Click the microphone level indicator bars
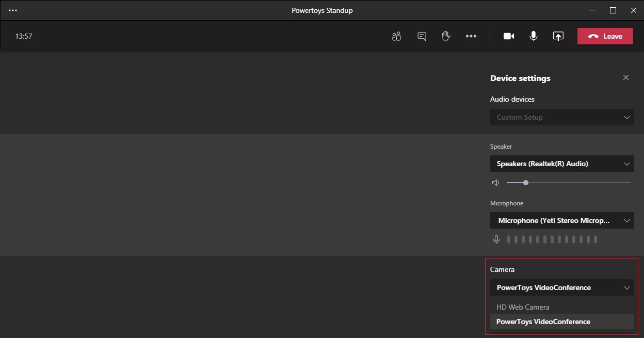 coord(552,239)
